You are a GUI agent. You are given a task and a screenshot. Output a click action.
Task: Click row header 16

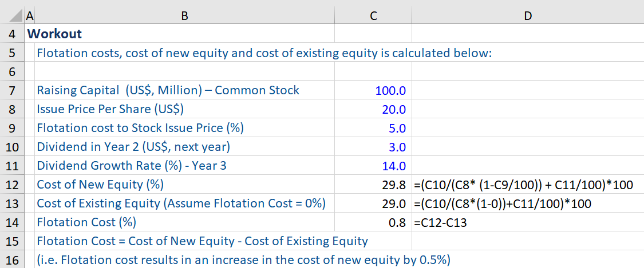[12, 260]
